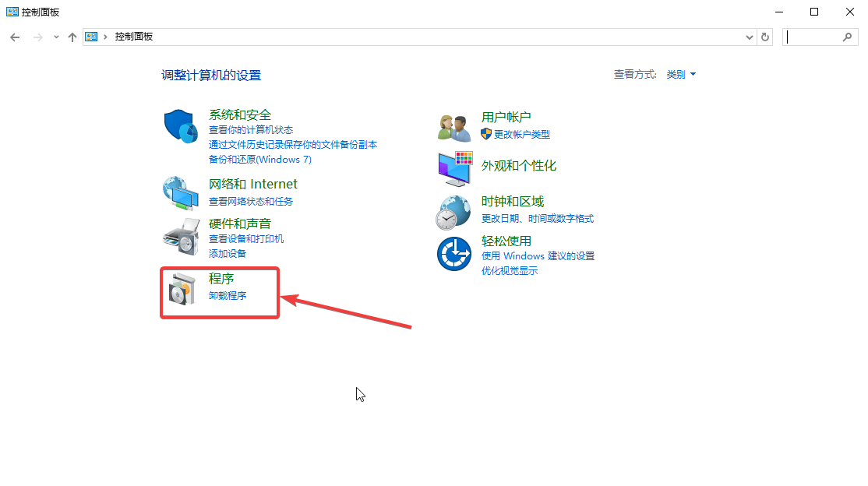Viewport: 868px width, 486px height.
Task: Click 更改日期、时间或数字格式 link
Action: [538, 219]
